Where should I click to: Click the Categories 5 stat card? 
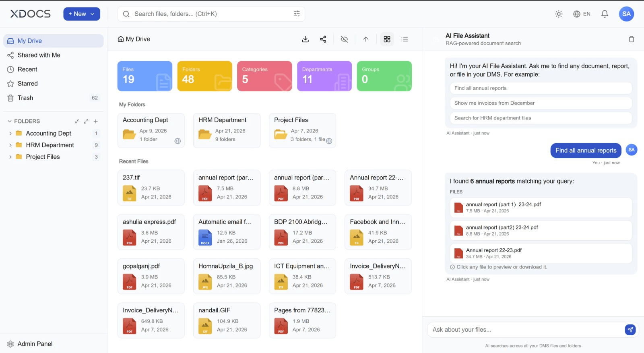point(264,76)
